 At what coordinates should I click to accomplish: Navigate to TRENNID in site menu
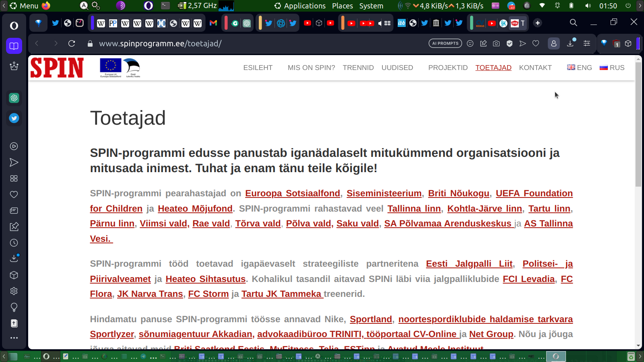(358, 68)
